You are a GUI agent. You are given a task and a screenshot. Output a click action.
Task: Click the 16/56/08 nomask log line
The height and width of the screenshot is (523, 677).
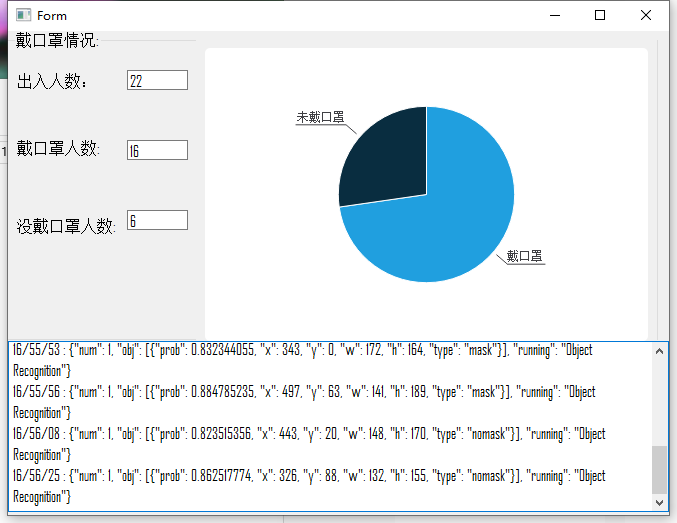300,435
